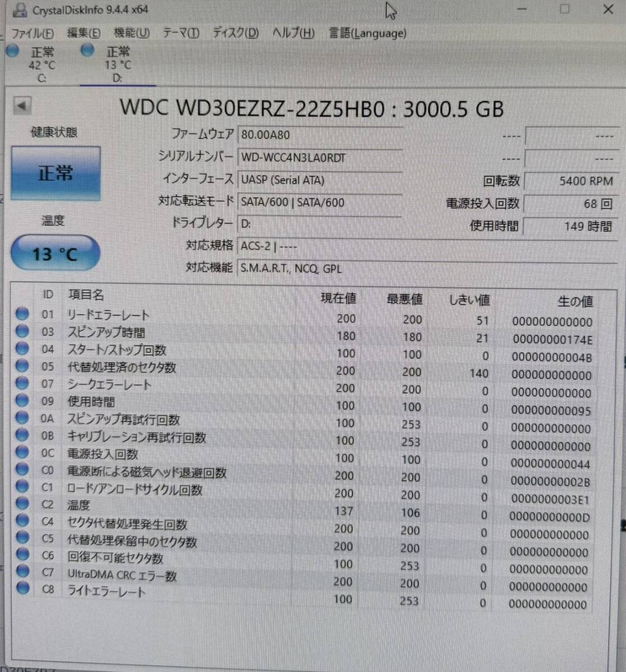Screen dimensions: 626x672
Task: Click the status orb for 0B キャリブレーション再試行回数
Action: tap(22, 435)
